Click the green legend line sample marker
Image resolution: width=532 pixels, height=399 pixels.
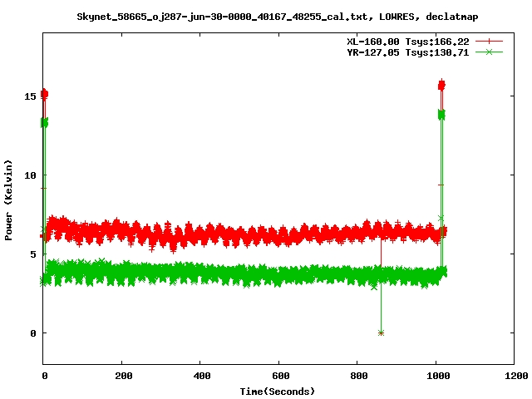pos(489,52)
